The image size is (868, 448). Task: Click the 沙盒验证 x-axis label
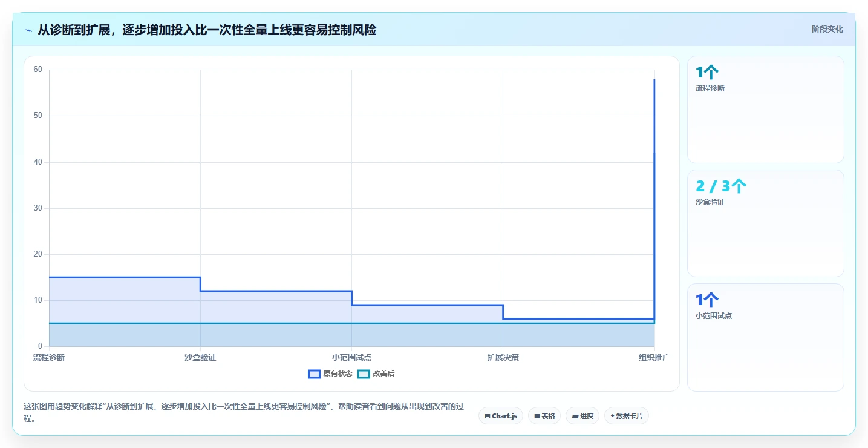pyautogui.click(x=200, y=357)
